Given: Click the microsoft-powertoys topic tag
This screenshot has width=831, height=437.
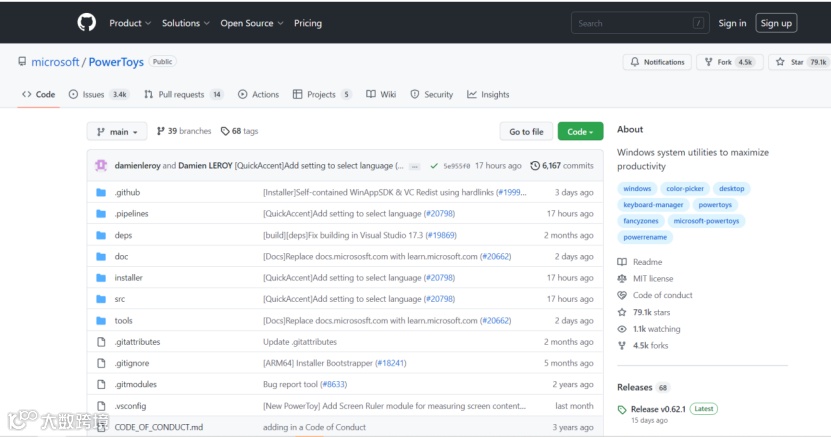Looking at the screenshot, I should point(706,221).
